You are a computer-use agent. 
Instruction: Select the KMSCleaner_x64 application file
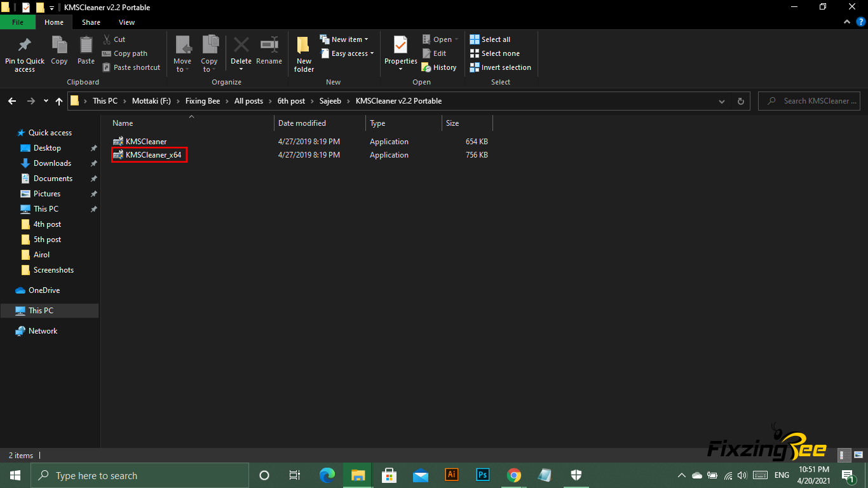153,155
